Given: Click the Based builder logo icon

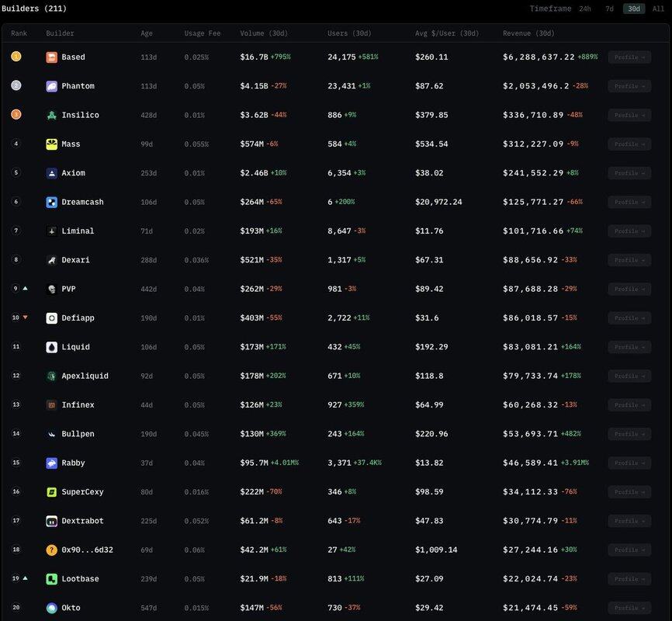Looking at the screenshot, I should point(51,57).
